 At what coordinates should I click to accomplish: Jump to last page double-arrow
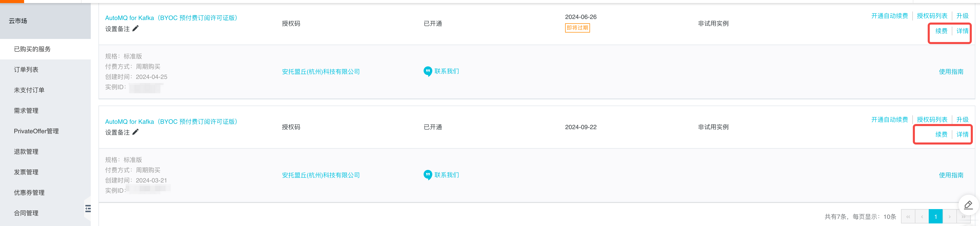coord(963,217)
